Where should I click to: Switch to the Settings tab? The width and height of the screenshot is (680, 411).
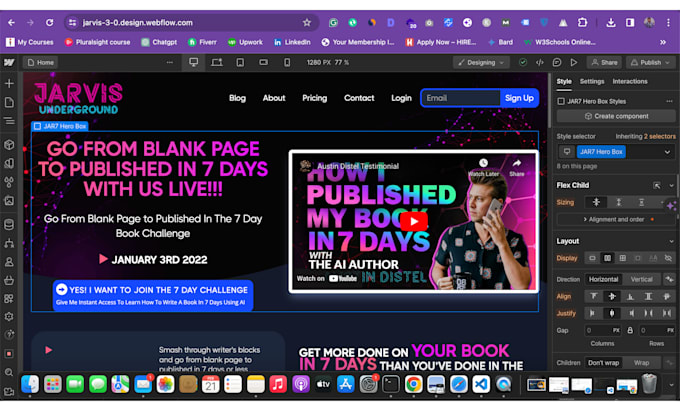tap(592, 82)
